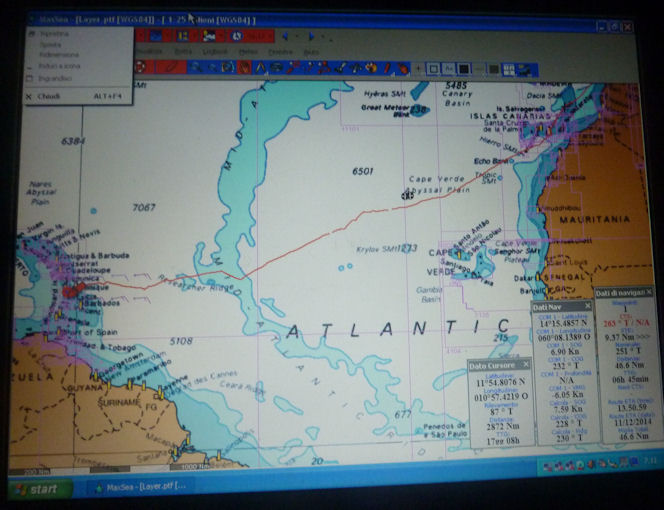
Task: Open the Logbook menu in the menu bar
Action: point(215,52)
